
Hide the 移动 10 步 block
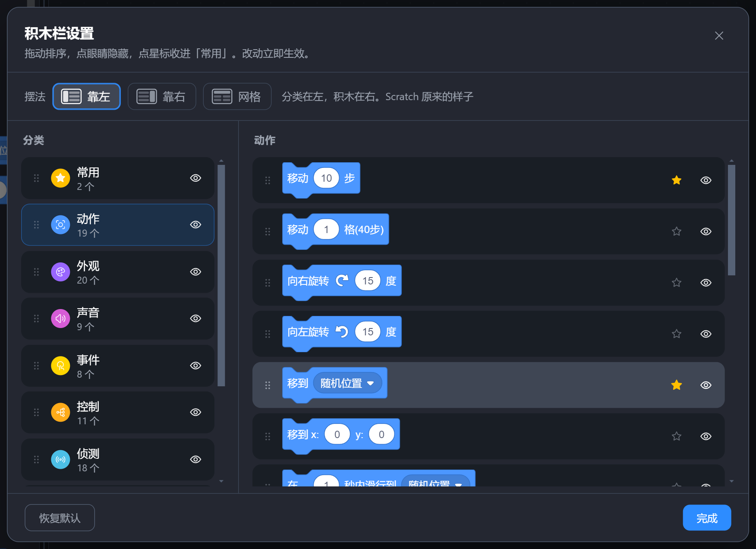tap(706, 180)
